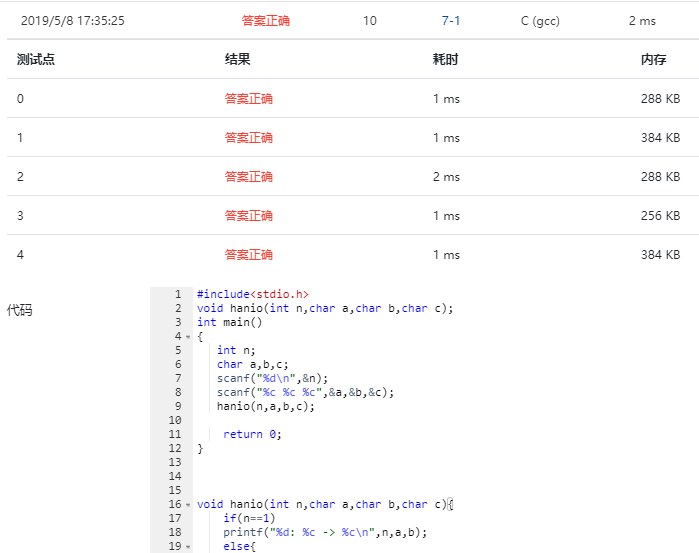This screenshot has width=699, height=553.
Task: Click the #include<stdio.h> code line
Action: [x=253, y=294]
